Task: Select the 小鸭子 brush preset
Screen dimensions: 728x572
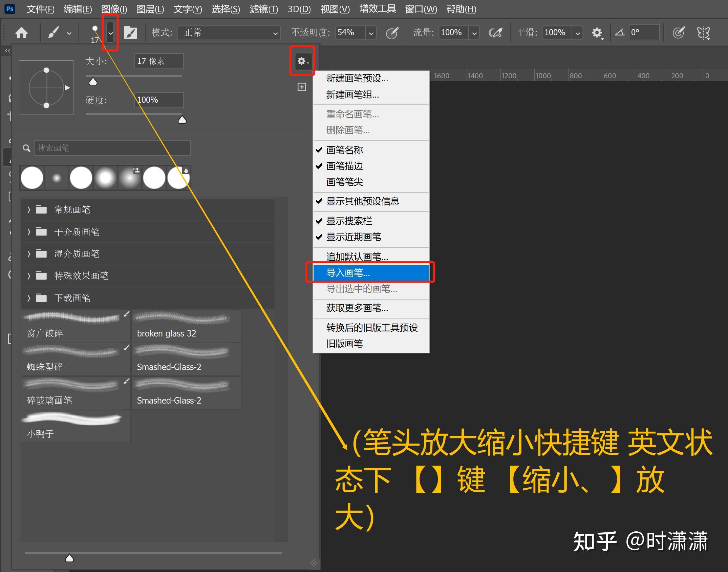Action: [74, 425]
